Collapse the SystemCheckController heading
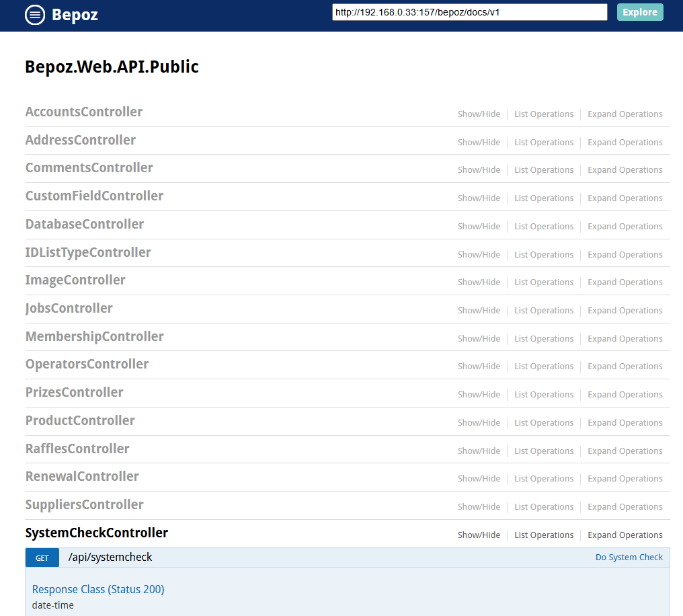The height and width of the screenshot is (616, 683). [x=96, y=533]
